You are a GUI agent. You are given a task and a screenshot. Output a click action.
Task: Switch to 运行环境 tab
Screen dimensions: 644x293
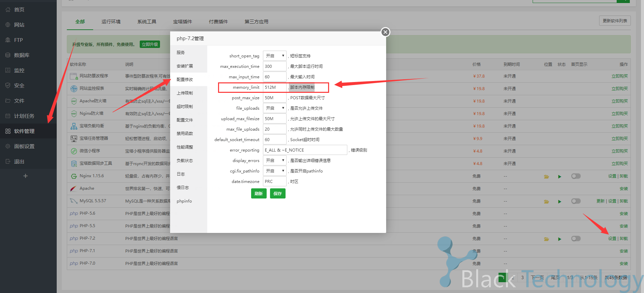[x=111, y=22]
